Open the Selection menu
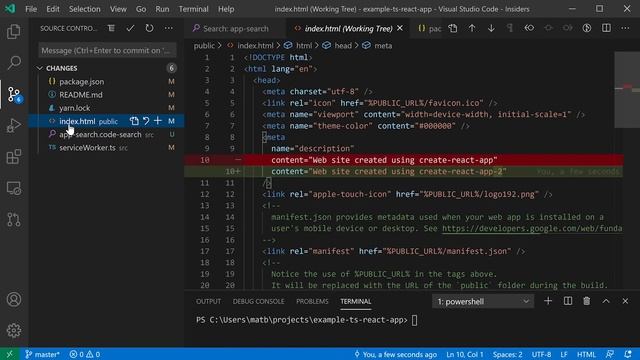Viewport: 640px width, 360px height. [x=84, y=9]
